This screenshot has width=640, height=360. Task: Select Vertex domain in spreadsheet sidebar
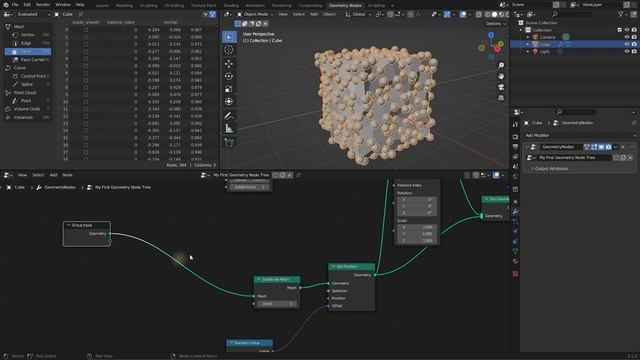(x=28, y=35)
